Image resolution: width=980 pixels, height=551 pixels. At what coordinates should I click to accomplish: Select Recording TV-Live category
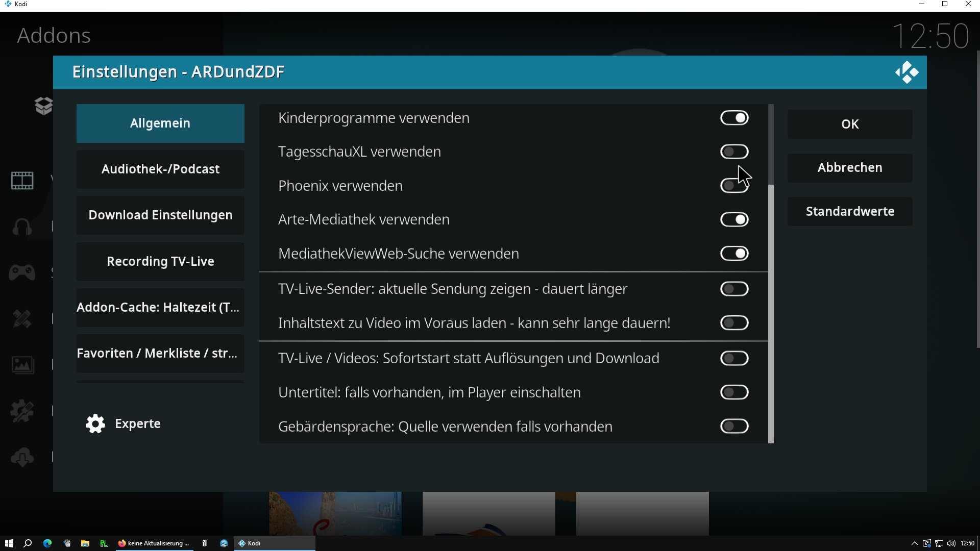pos(160,262)
